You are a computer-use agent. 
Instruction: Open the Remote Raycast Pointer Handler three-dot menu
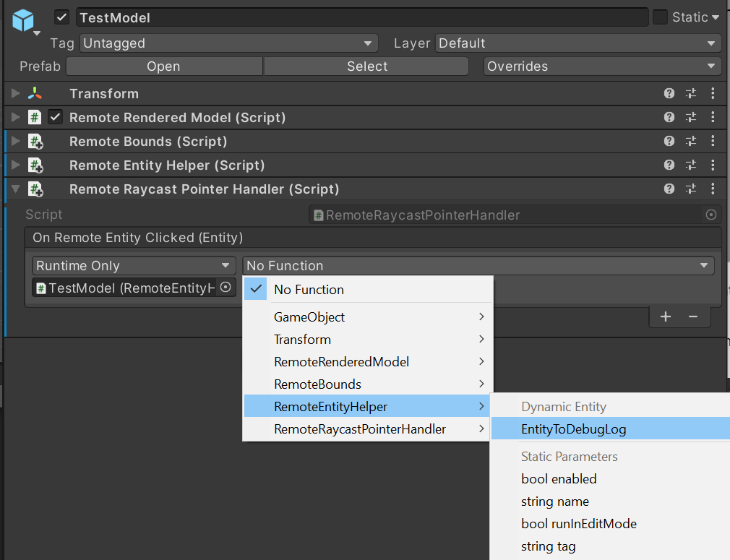[x=713, y=189]
